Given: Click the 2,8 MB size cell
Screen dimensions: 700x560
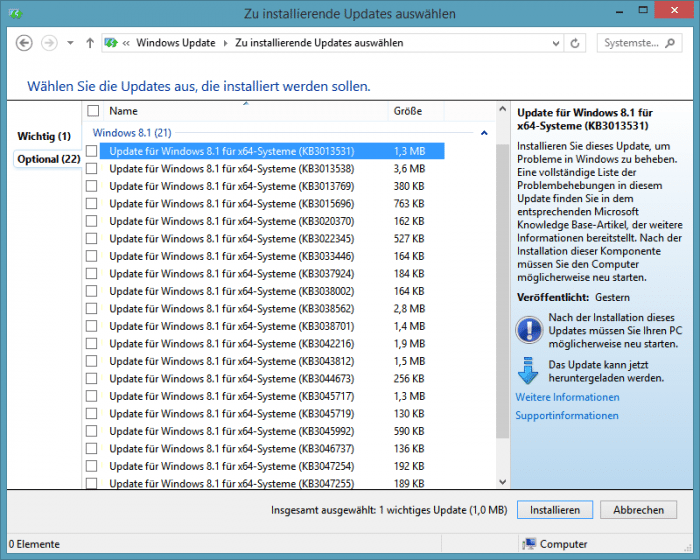Looking at the screenshot, I should pos(409,309).
